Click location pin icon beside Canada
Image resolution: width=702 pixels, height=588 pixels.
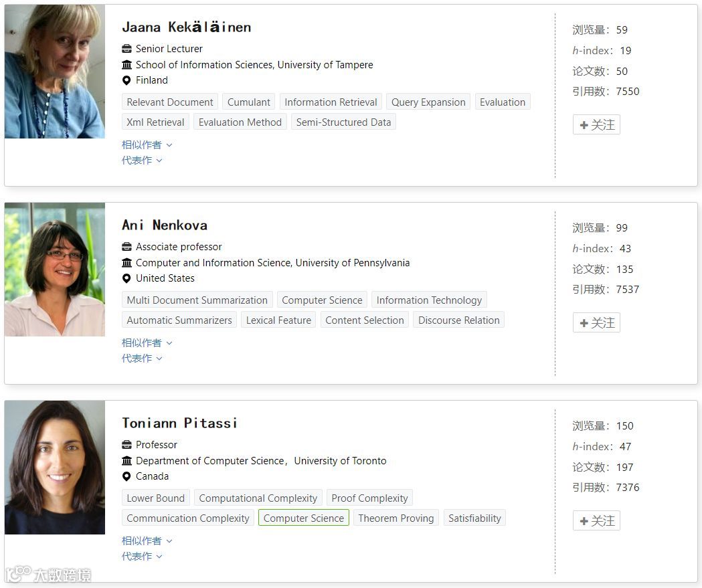[x=126, y=476]
